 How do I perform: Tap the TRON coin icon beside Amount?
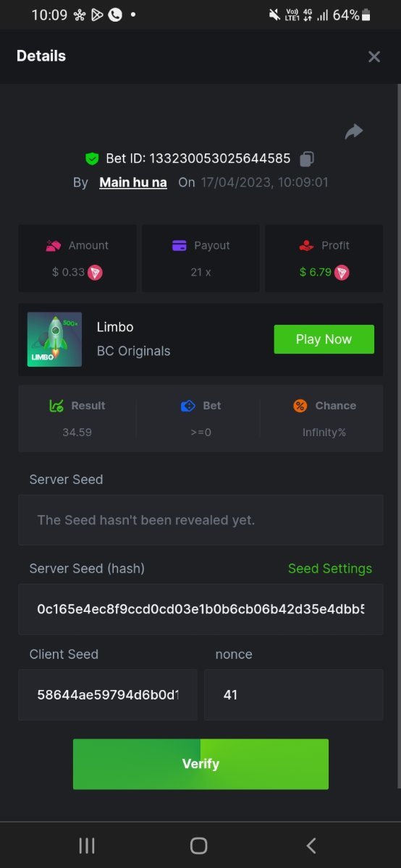96,273
